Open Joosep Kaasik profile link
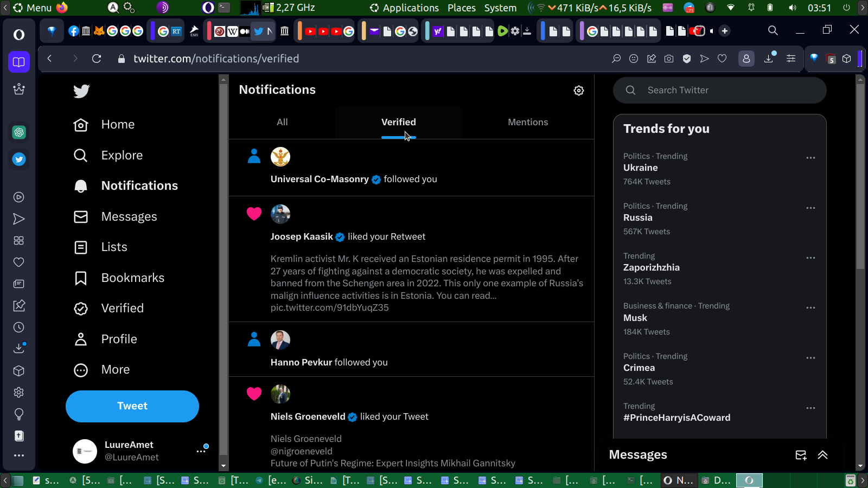 [302, 237]
